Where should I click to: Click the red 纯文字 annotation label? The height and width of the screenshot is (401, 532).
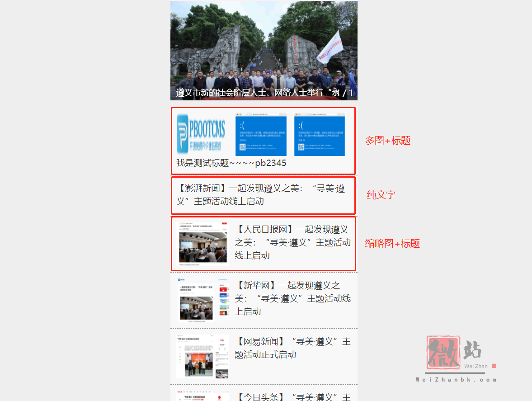point(381,194)
